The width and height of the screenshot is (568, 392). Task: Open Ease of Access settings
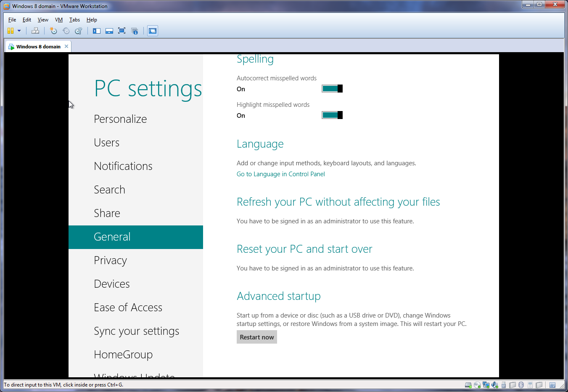pyautogui.click(x=128, y=307)
